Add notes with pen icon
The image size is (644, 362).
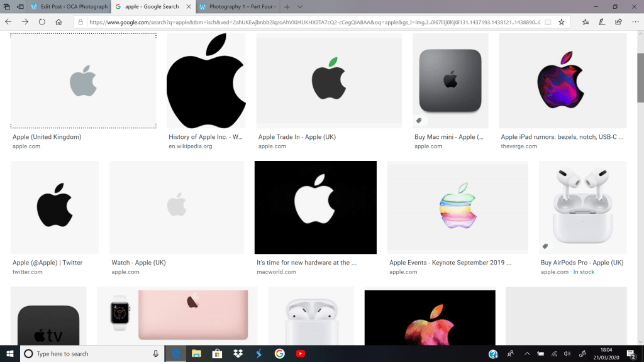pyautogui.click(x=602, y=22)
